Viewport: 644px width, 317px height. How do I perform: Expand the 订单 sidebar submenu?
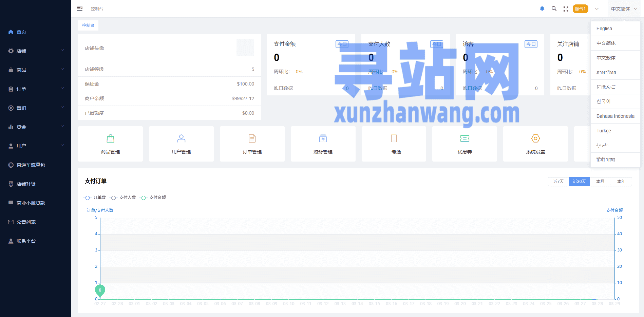(36, 89)
